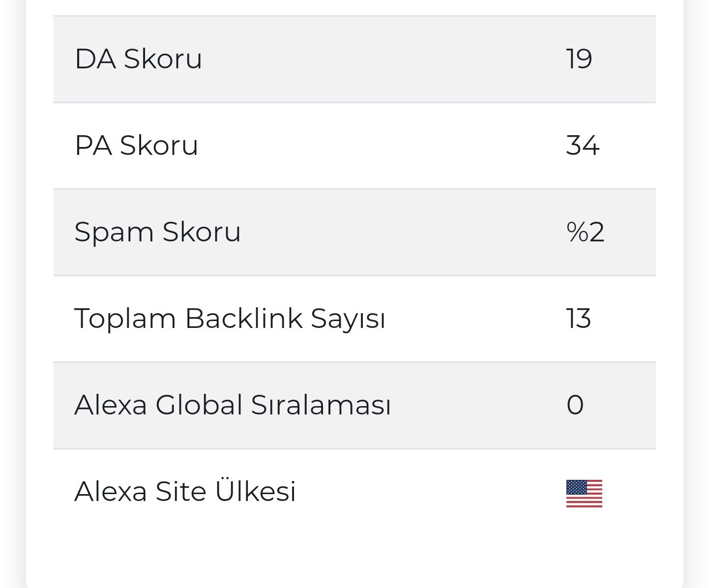Click the word Toplam
The height and width of the screenshot is (588, 708).
point(125,320)
